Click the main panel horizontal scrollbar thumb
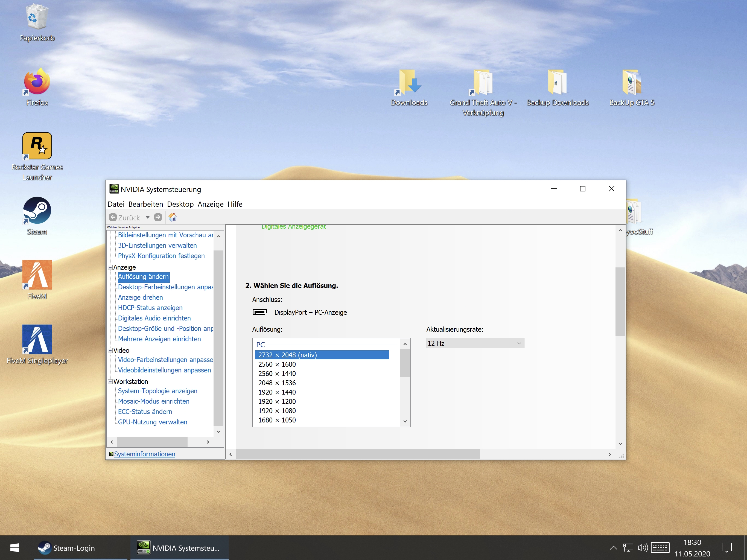Viewport: 747px width, 560px height. (x=357, y=454)
